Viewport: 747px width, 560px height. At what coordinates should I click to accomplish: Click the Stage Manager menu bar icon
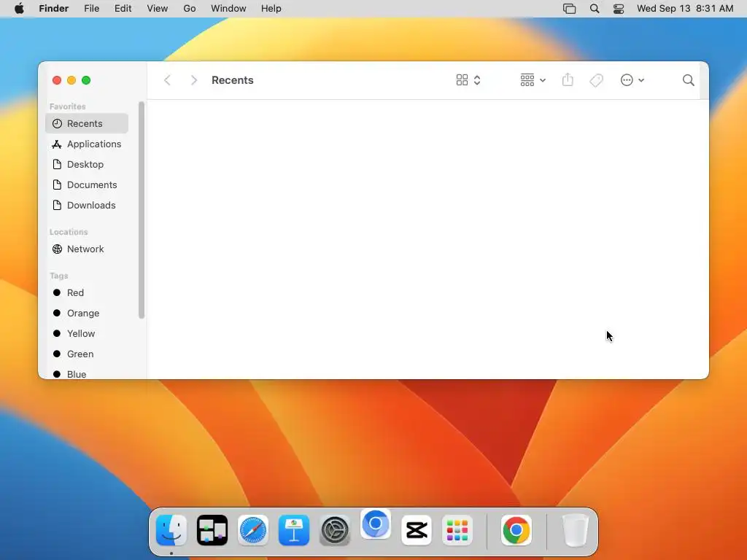click(569, 9)
